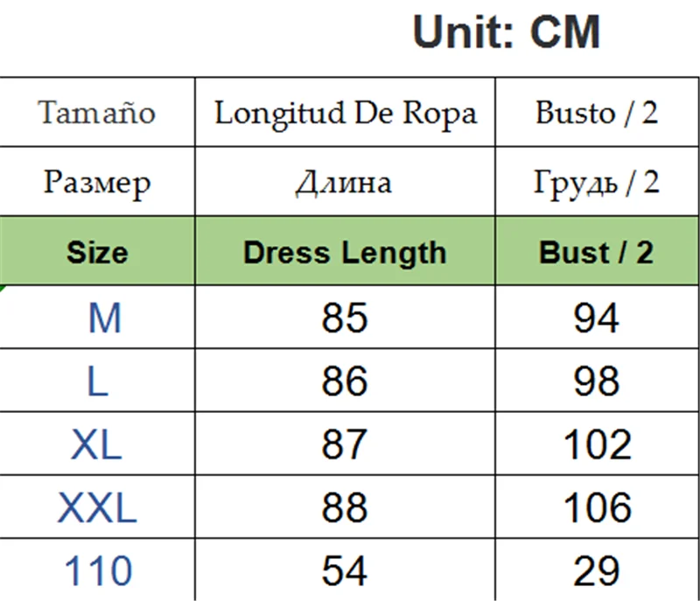The width and height of the screenshot is (700, 601).
Task: Click the green Size header cell
Action: 97,253
